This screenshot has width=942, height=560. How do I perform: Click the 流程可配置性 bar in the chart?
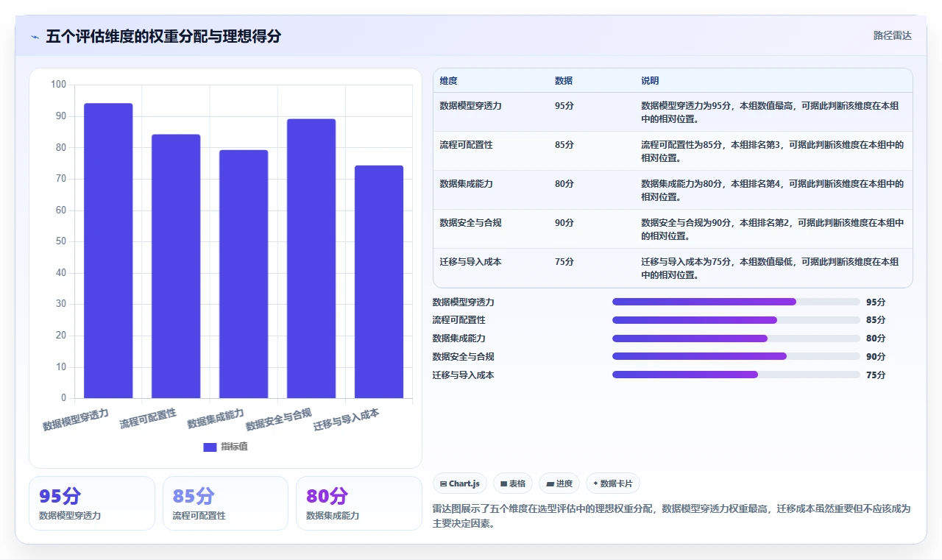click(x=176, y=266)
